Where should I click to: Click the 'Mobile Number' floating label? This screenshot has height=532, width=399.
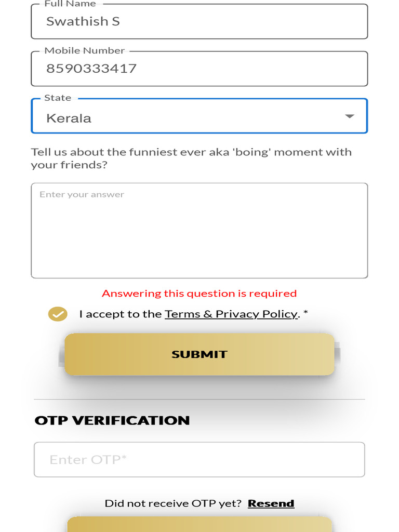coord(85,51)
